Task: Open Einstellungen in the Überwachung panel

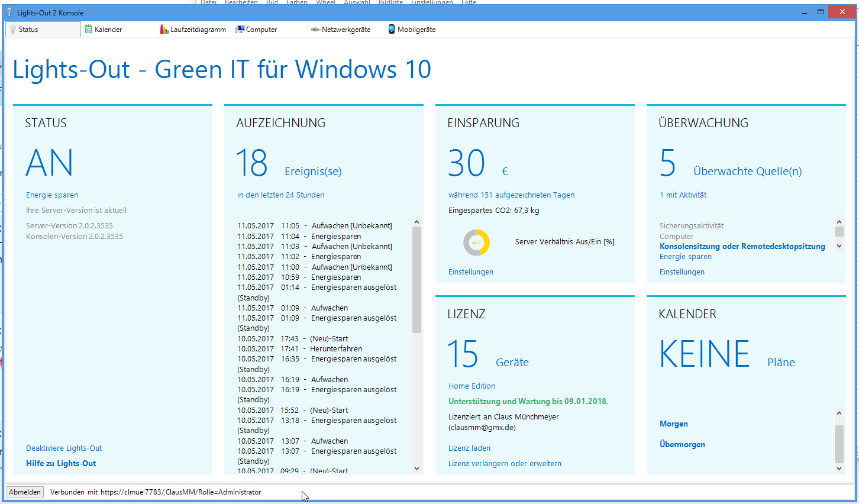Action: 682,272
